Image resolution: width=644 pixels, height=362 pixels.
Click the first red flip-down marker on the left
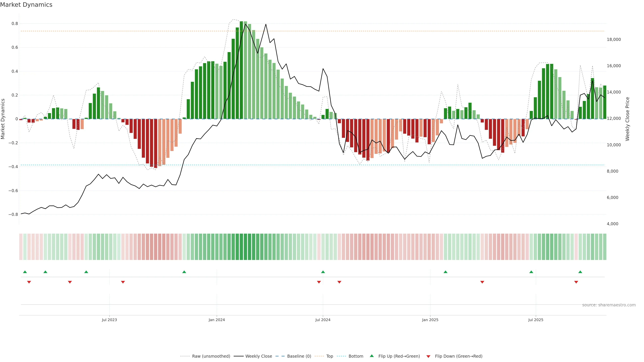(x=29, y=282)
